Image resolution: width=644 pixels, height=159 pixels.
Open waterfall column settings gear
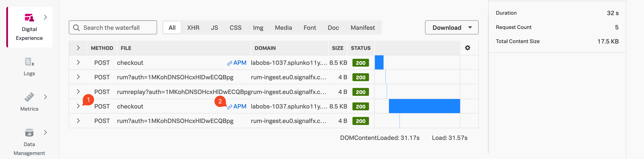coord(468,48)
